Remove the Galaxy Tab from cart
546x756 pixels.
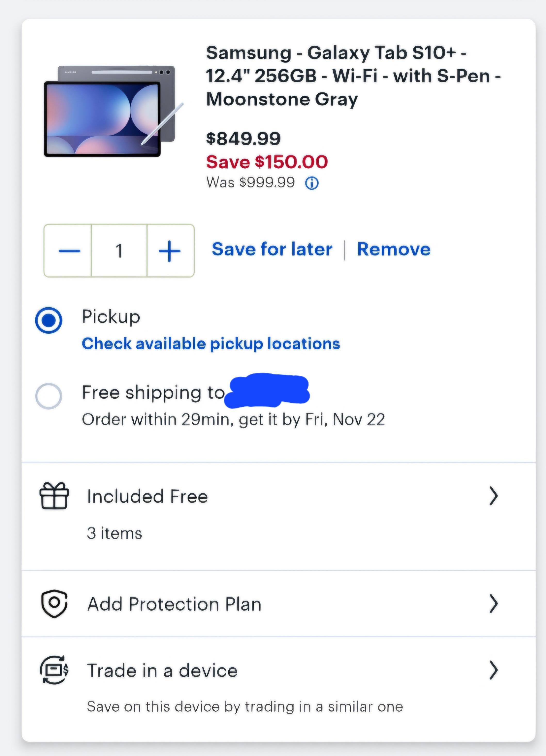coord(394,249)
